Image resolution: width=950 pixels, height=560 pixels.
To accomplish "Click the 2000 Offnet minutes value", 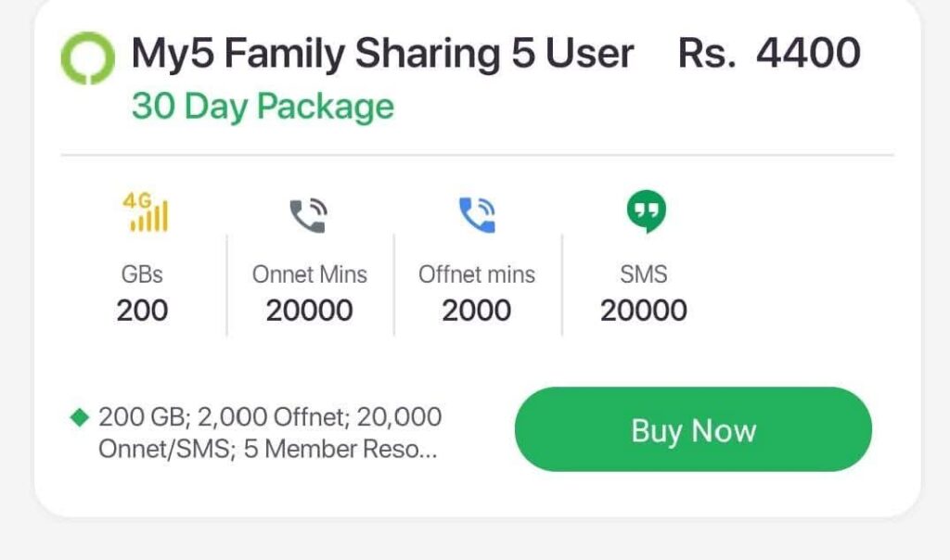I will tap(477, 311).
